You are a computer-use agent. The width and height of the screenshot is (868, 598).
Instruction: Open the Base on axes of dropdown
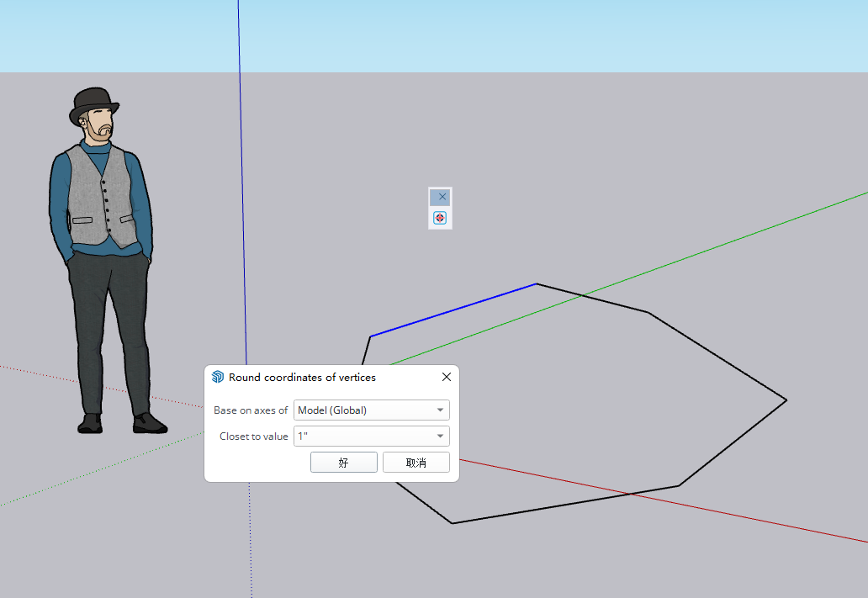click(440, 410)
